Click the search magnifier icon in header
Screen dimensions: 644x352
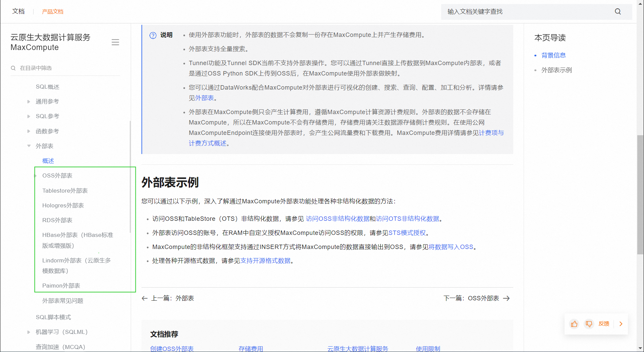coord(618,11)
